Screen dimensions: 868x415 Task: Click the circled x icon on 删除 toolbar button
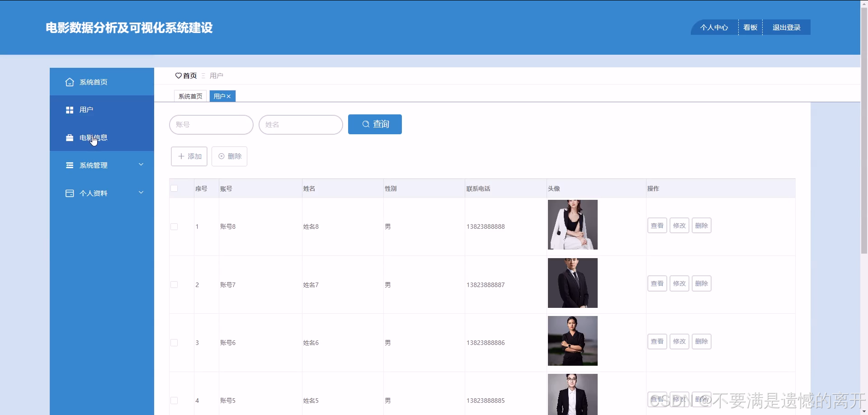coord(222,156)
